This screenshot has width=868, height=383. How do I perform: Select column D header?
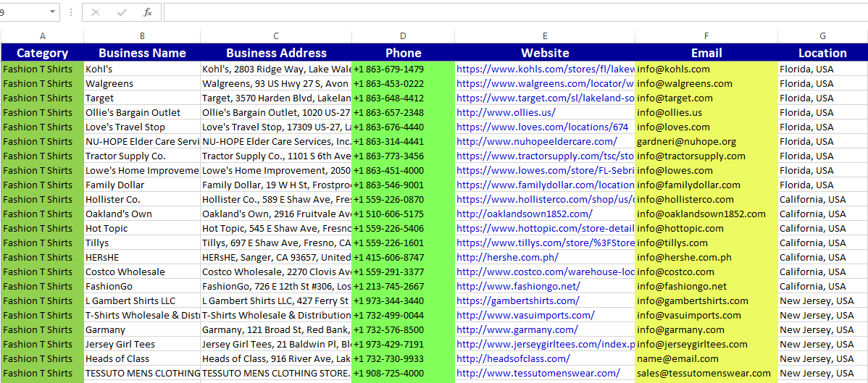403,36
